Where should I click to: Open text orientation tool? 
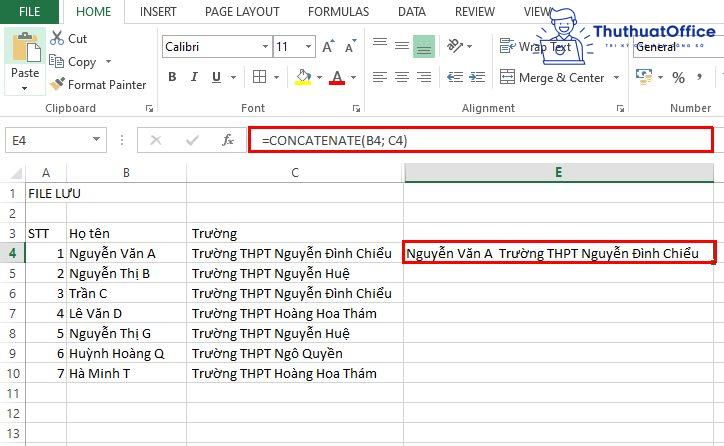(455, 46)
